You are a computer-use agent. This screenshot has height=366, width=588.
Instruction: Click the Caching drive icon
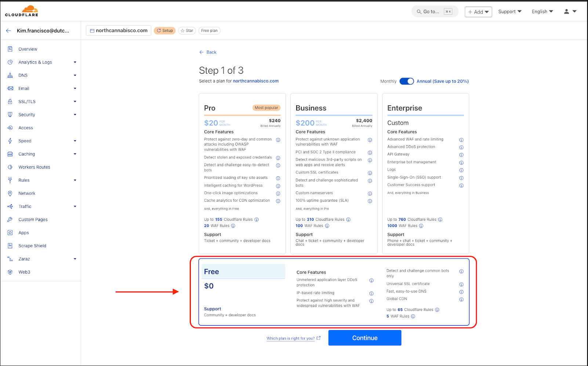pos(10,154)
